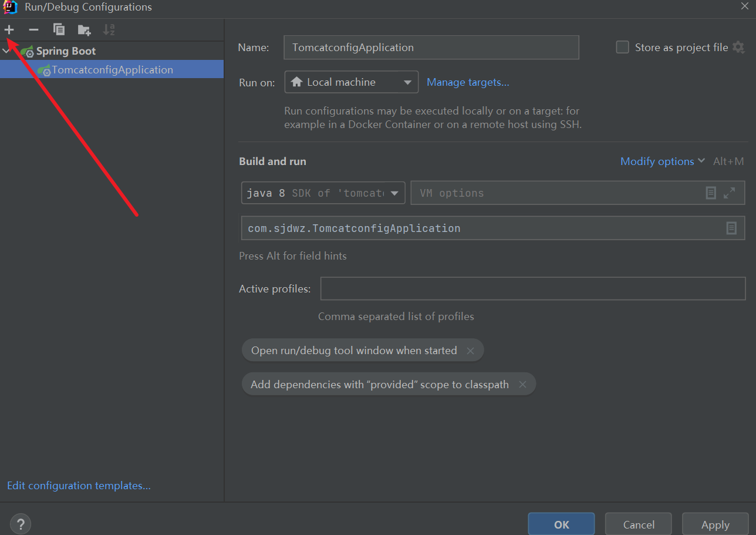Click the Copy Configuration icon
The height and width of the screenshot is (535, 756).
(59, 29)
